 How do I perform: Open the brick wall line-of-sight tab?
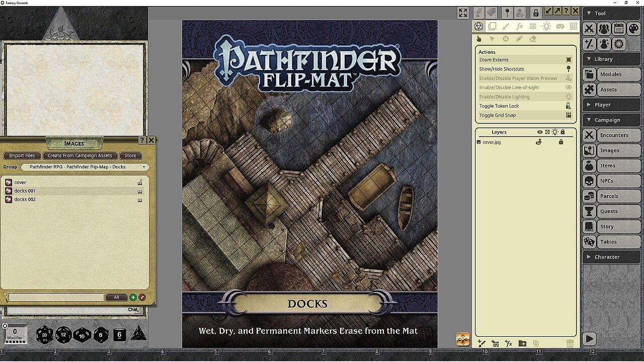(533, 26)
